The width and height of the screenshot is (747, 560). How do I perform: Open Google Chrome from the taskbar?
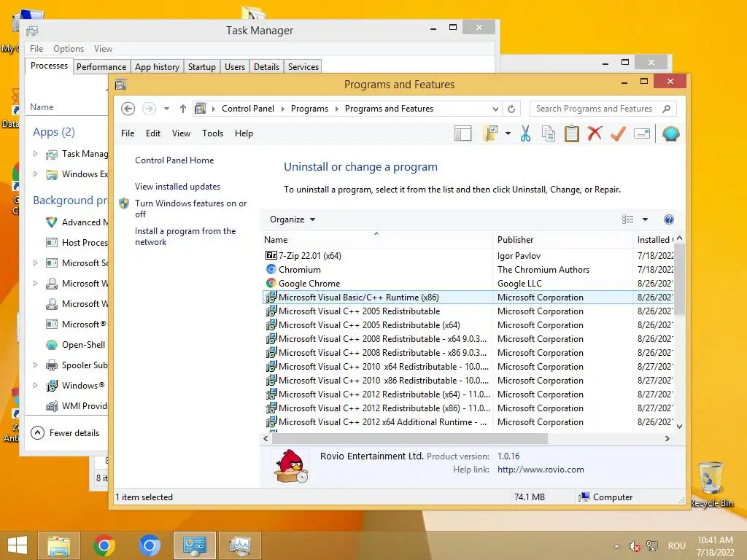(x=104, y=545)
